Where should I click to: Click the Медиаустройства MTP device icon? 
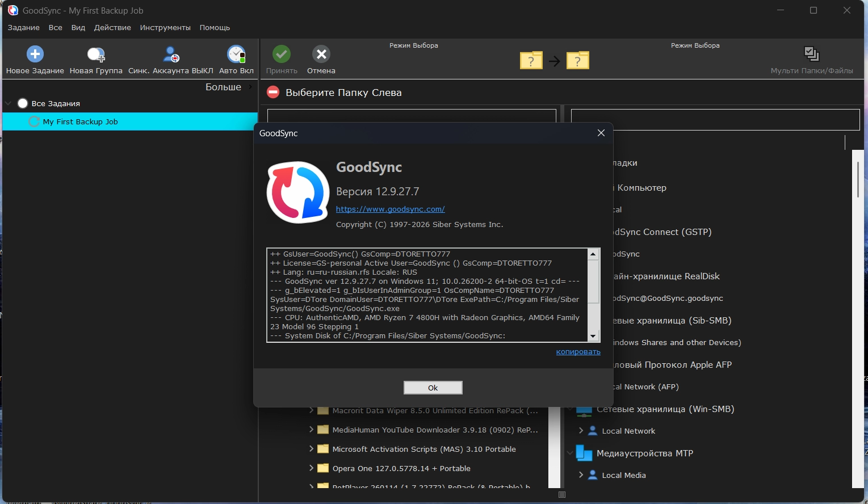584,453
